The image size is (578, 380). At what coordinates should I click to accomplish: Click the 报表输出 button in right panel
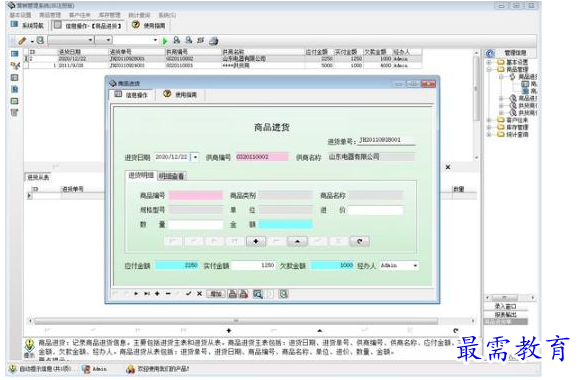pyautogui.click(x=505, y=314)
